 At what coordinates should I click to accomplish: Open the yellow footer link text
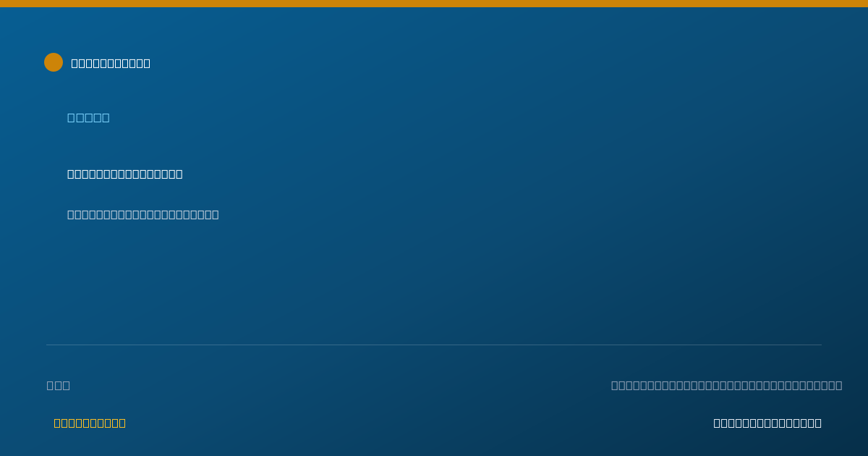[x=90, y=423]
